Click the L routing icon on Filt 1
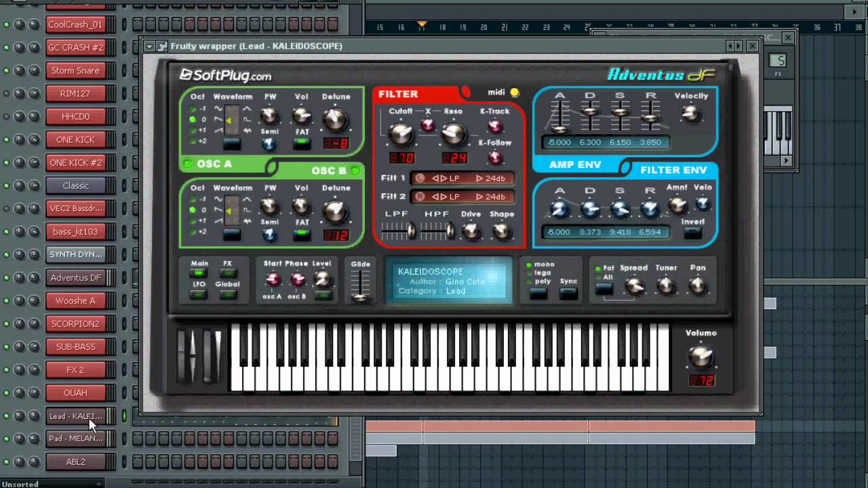868x488 pixels. click(420, 178)
